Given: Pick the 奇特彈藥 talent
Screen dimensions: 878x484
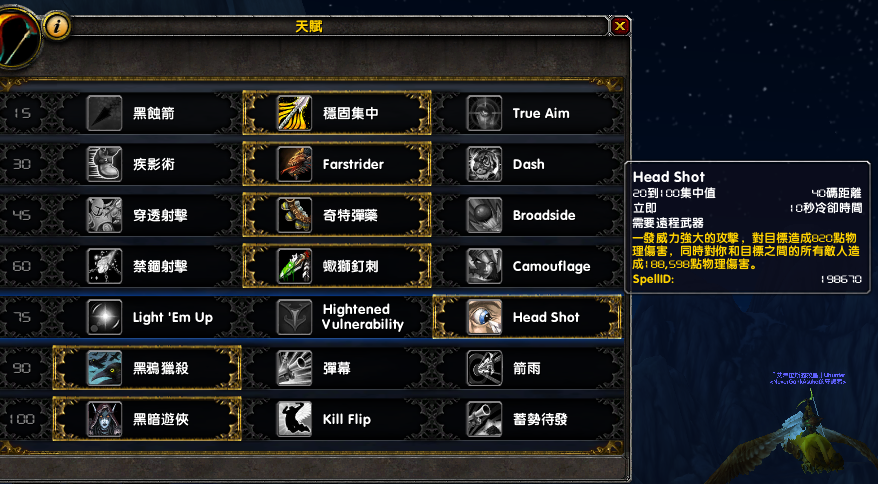Looking at the screenshot, I should (337, 215).
